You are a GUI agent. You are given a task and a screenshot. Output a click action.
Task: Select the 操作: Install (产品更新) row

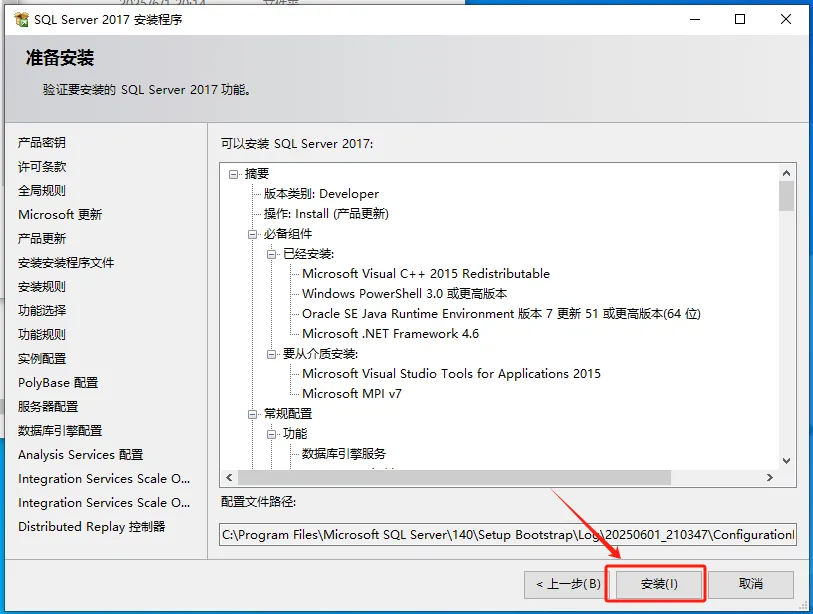click(x=326, y=214)
